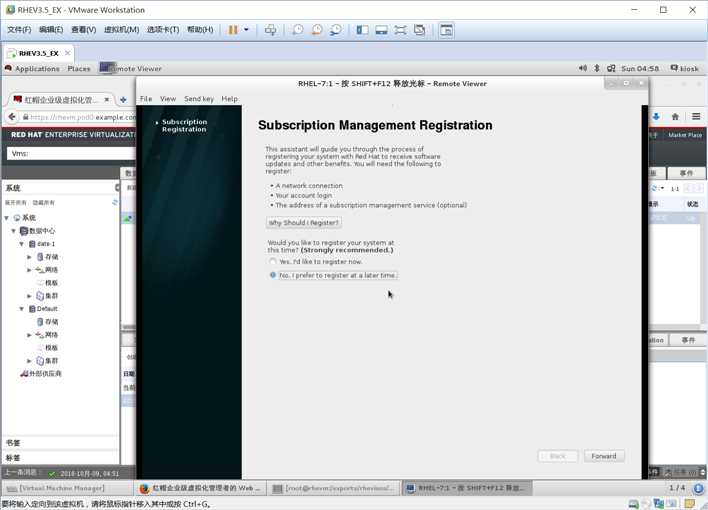Open 标签 tags panel

click(61, 458)
